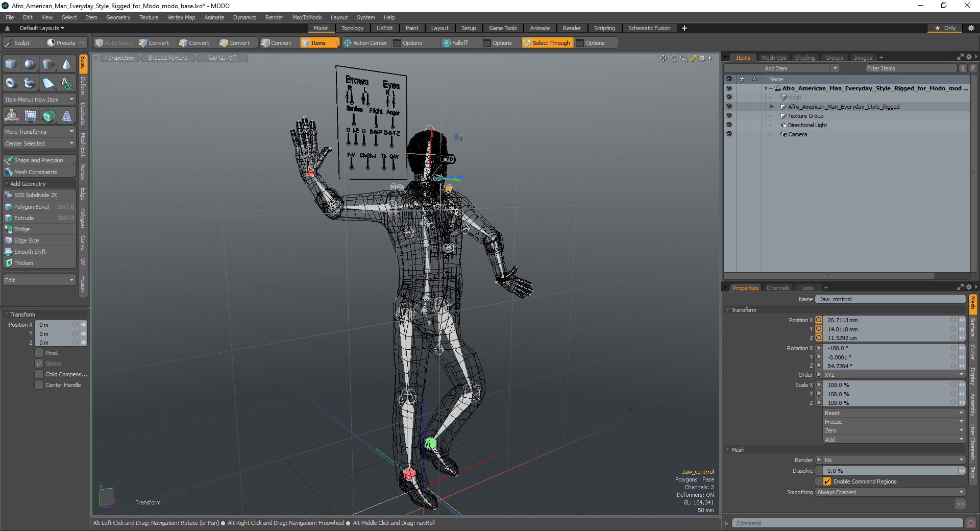Screen dimensions: 980x531
Task: Click the Name field containing Jaw_contrrol
Action: tap(890, 299)
